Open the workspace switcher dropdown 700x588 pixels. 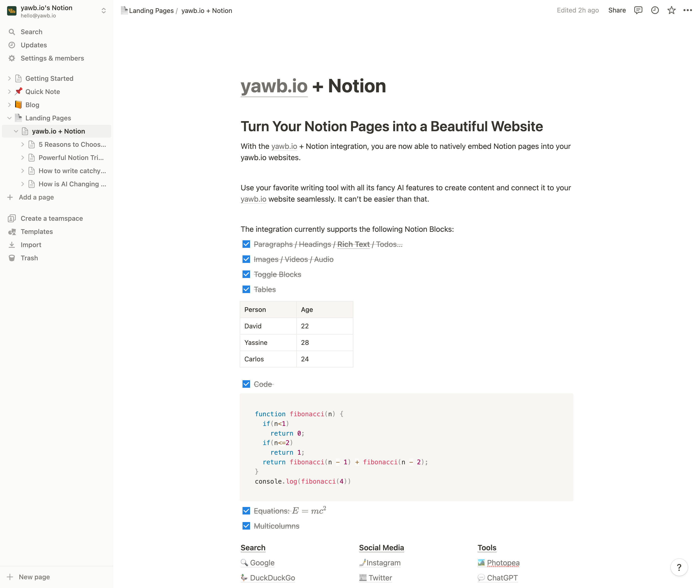pyautogui.click(x=104, y=11)
